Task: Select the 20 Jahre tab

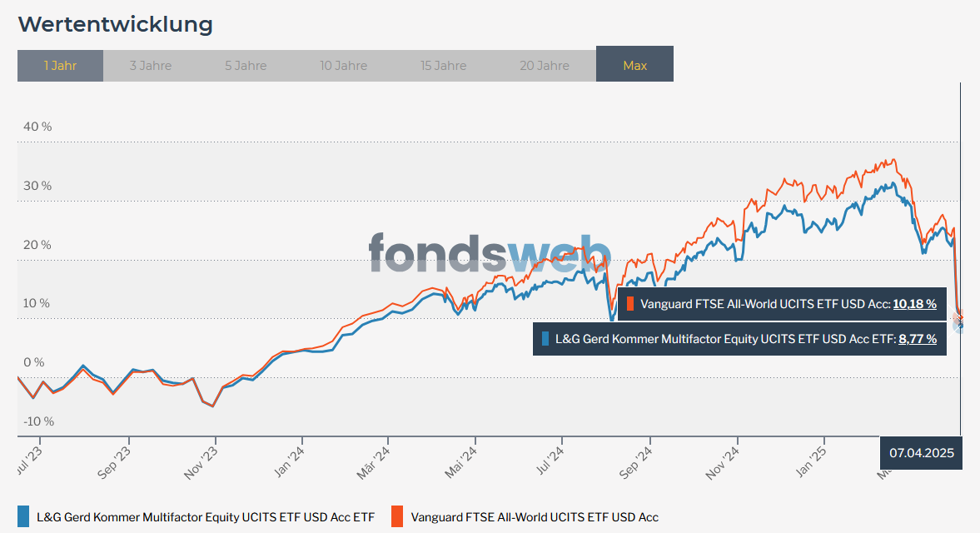Action: [x=545, y=66]
